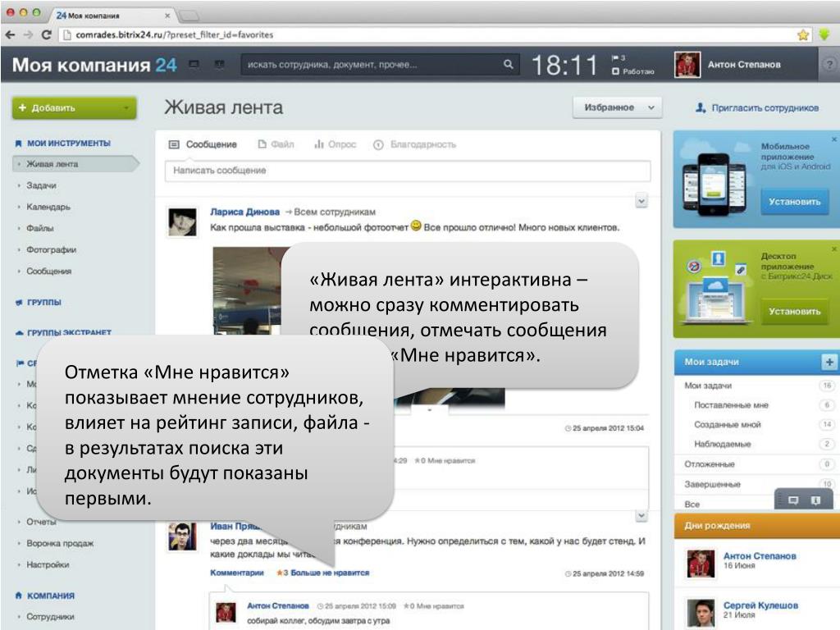
Task: Click the green download arrow extension icon
Action: click(x=824, y=34)
